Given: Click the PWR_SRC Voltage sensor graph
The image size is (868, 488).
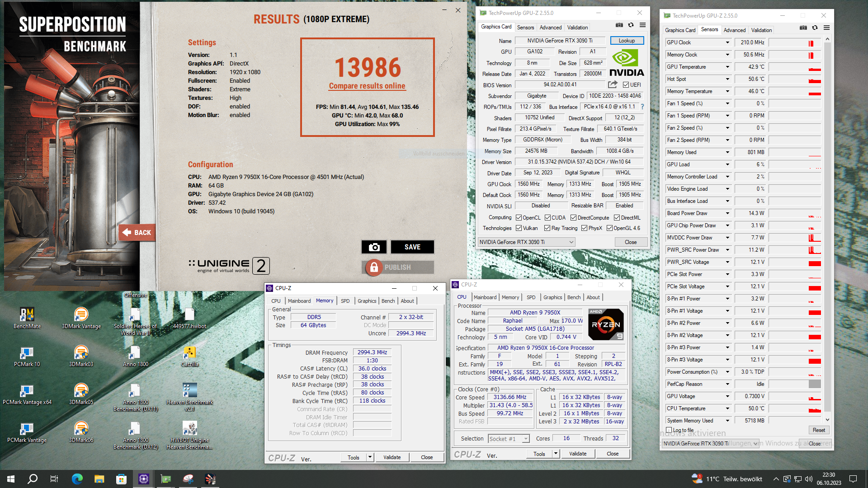Looking at the screenshot, I should coord(795,262).
